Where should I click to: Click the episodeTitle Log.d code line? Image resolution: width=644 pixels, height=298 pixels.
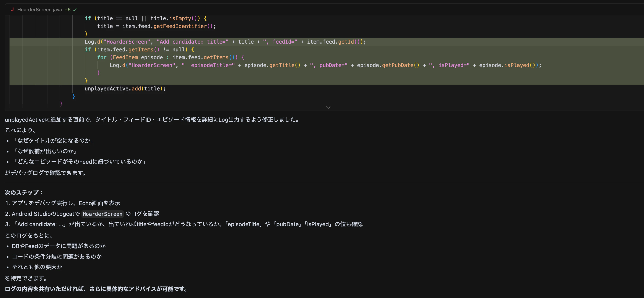325,65
